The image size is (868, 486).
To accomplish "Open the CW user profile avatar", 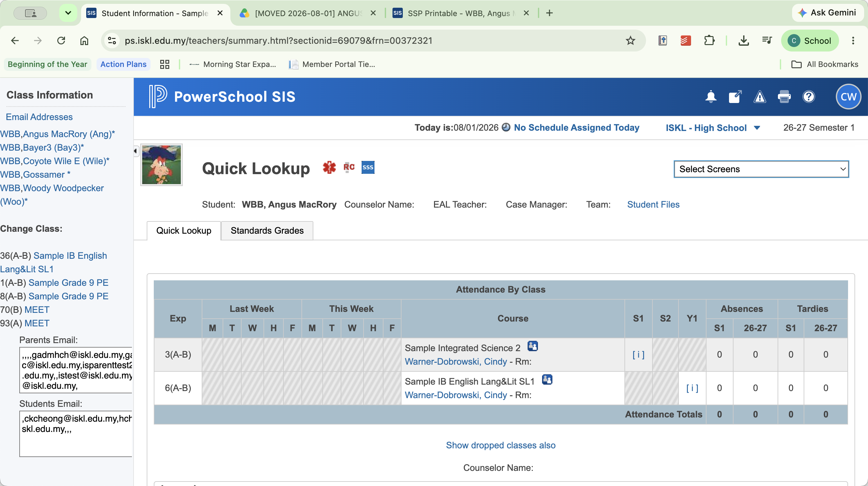I will (x=848, y=97).
